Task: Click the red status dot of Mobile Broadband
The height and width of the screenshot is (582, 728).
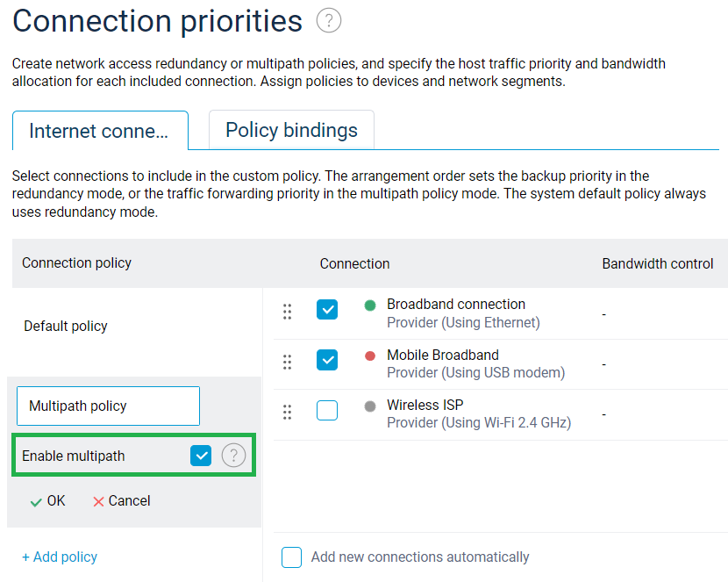Action: [369, 356]
